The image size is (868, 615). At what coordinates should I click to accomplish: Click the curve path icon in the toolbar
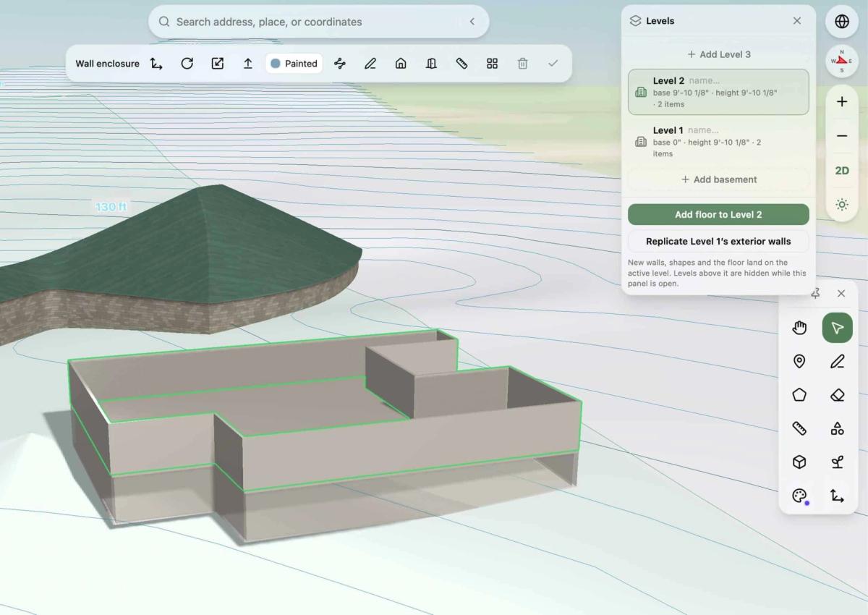[x=340, y=64]
